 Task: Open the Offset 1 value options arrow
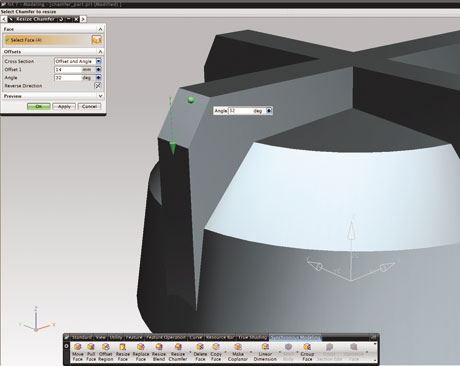click(x=98, y=70)
